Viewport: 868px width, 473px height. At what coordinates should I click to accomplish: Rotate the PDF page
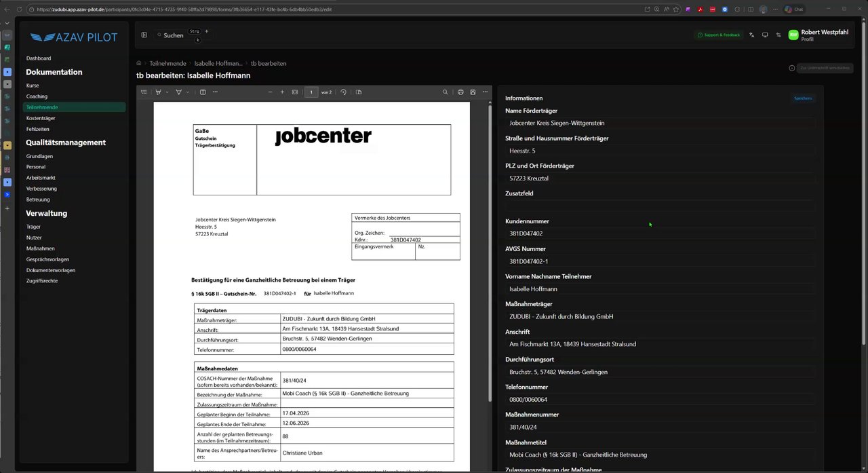click(x=344, y=92)
